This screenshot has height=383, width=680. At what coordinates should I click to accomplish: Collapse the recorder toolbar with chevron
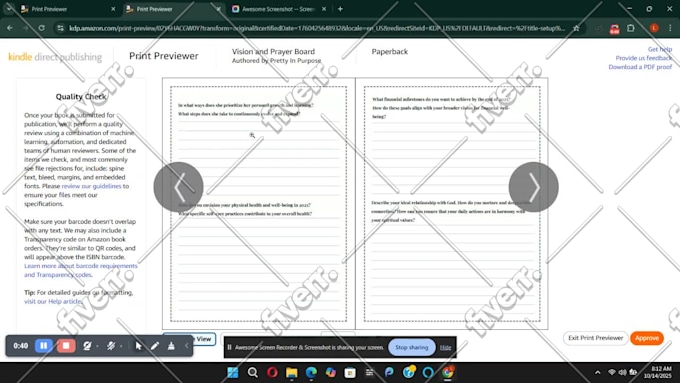click(187, 346)
